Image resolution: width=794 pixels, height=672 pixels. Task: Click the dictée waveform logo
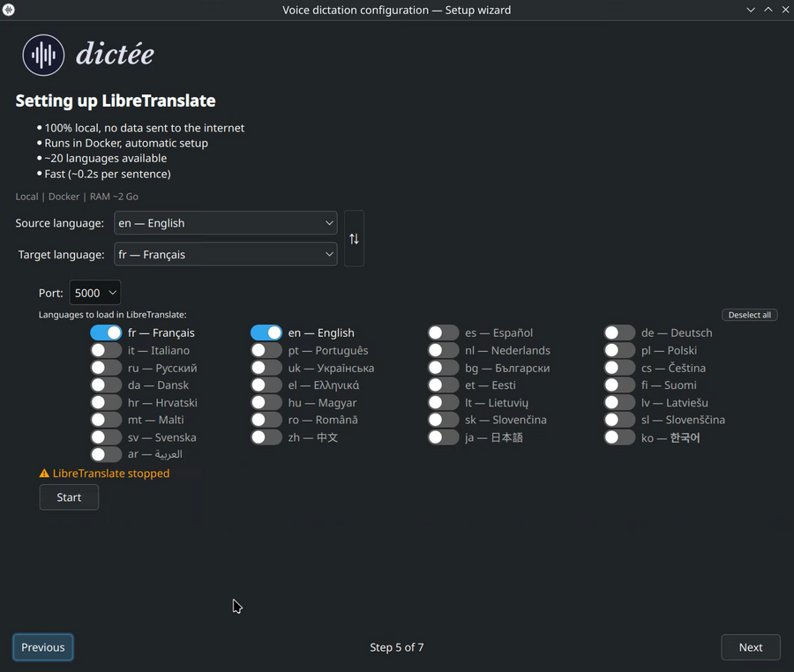(43, 55)
